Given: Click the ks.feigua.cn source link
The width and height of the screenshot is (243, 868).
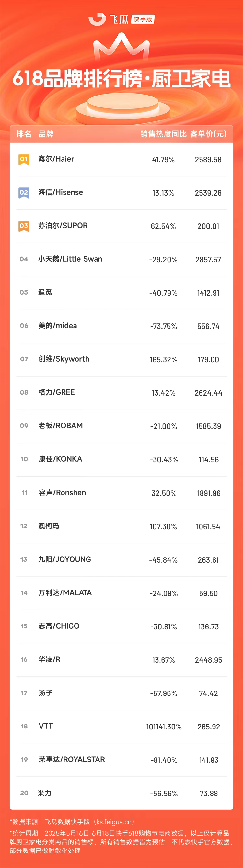Looking at the screenshot, I should coord(115,822).
